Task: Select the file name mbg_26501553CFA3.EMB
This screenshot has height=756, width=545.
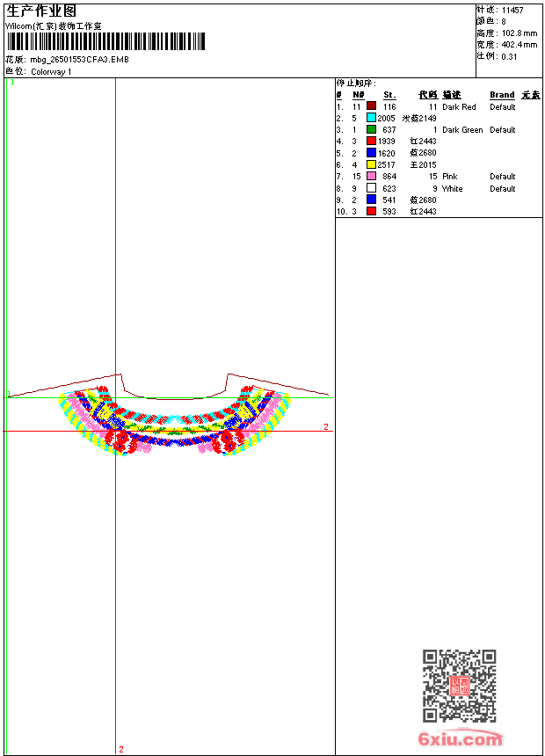Action: click(x=80, y=59)
